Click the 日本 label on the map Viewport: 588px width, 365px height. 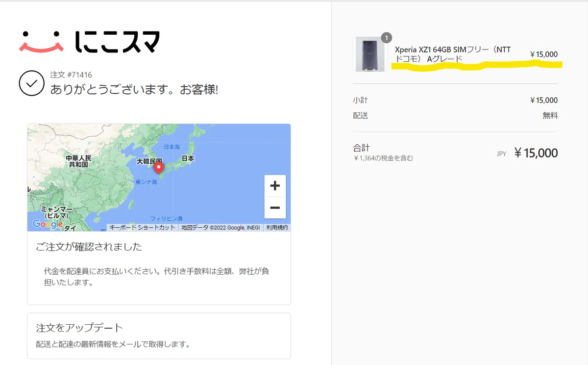pos(188,158)
